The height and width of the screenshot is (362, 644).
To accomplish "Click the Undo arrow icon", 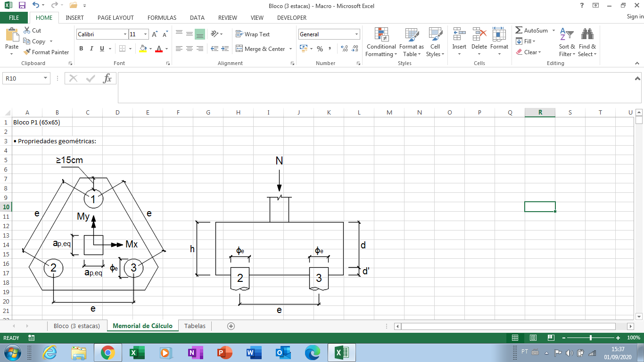I will (36, 6).
